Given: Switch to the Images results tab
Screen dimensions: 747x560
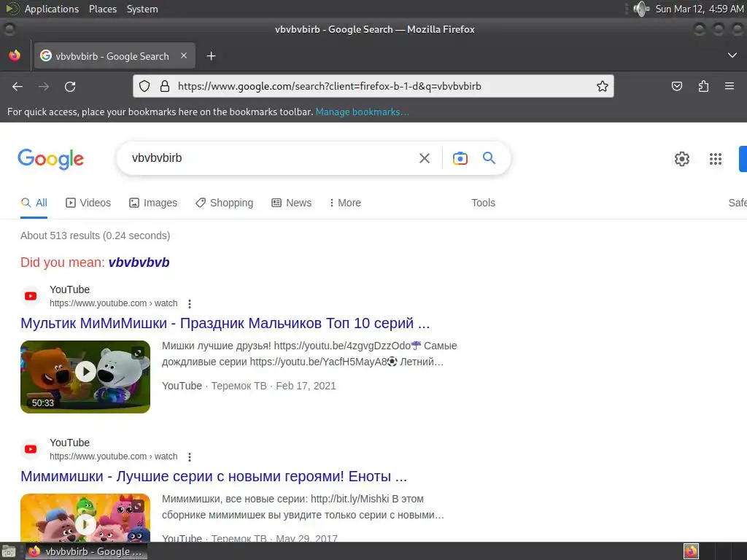Looking at the screenshot, I should tap(153, 203).
